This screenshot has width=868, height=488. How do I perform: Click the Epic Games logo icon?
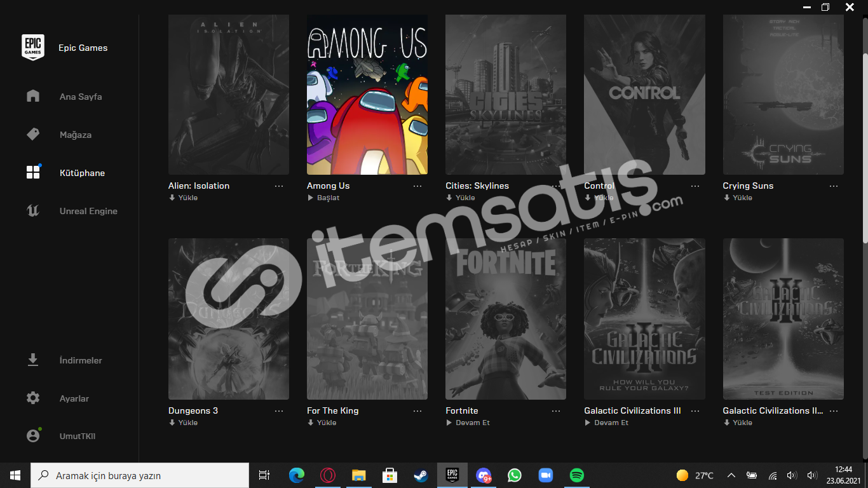pyautogui.click(x=33, y=47)
